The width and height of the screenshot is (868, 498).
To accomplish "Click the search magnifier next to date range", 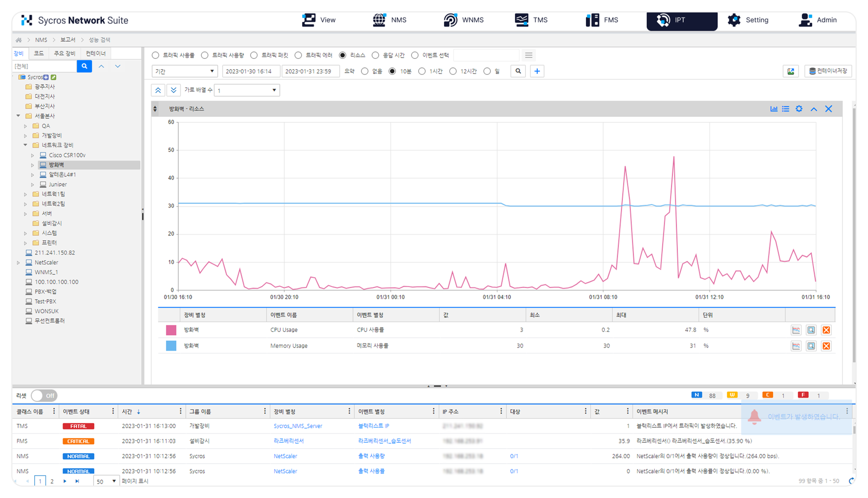I will coord(518,71).
